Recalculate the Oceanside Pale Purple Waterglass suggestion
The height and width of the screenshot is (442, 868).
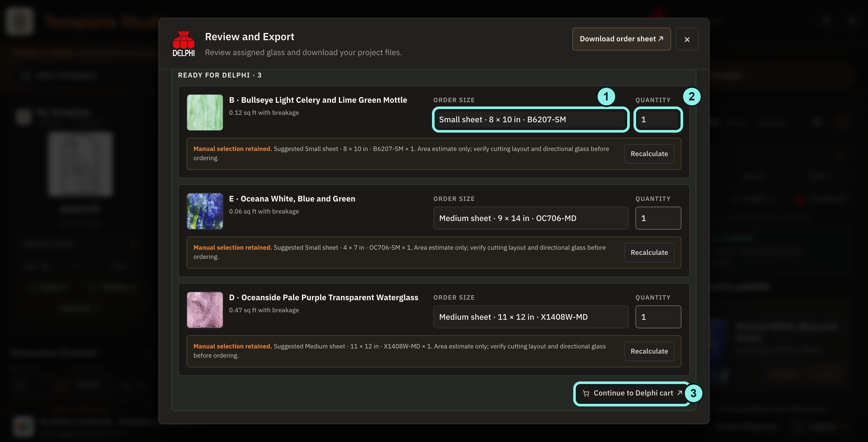coord(649,351)
